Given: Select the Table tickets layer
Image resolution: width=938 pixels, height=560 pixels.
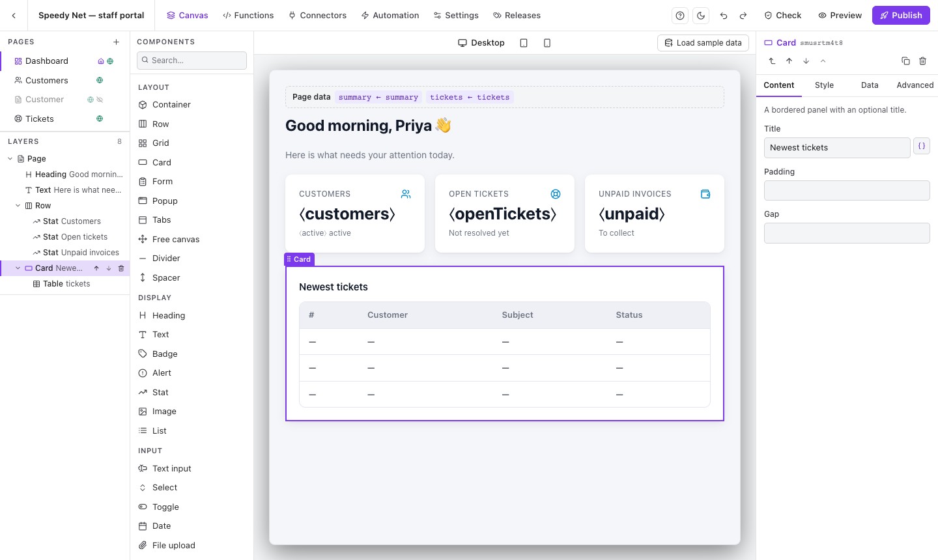Looking at the screenshot, I should (x=66, y=284).
